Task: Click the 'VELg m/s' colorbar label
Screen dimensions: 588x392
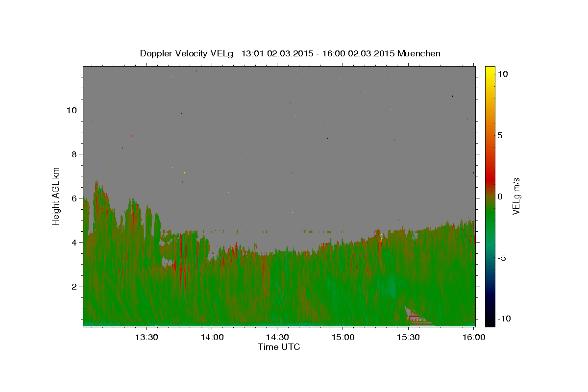Action: (516, 196)
